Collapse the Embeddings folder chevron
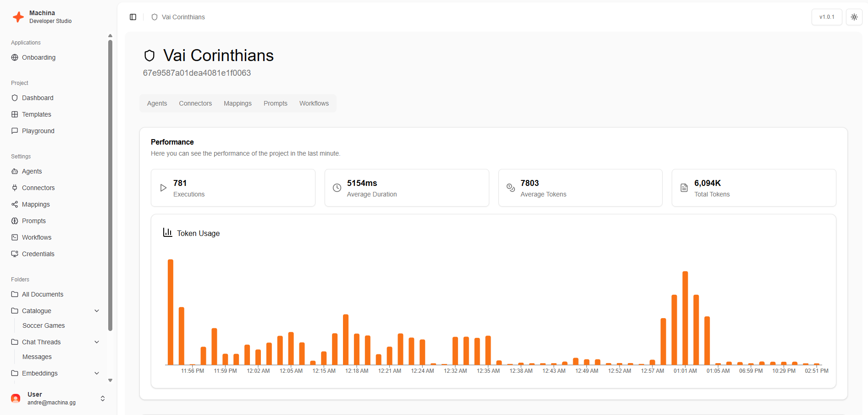This screenshot has height=415, width=868. [x=97, y=373]
